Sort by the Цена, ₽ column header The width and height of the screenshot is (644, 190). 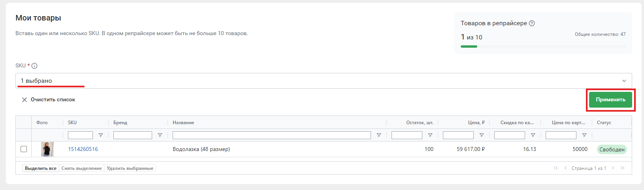pos(476,123)
